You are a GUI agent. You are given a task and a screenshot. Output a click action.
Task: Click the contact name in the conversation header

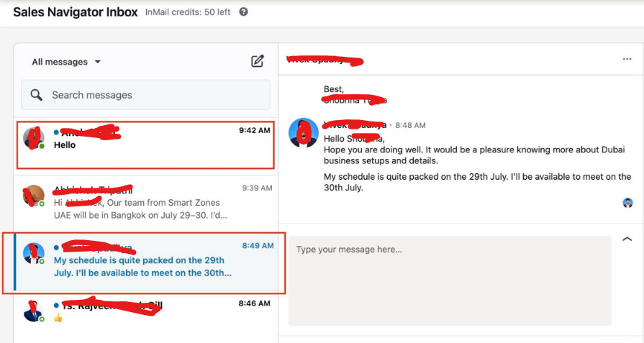[x=324, y=60]
